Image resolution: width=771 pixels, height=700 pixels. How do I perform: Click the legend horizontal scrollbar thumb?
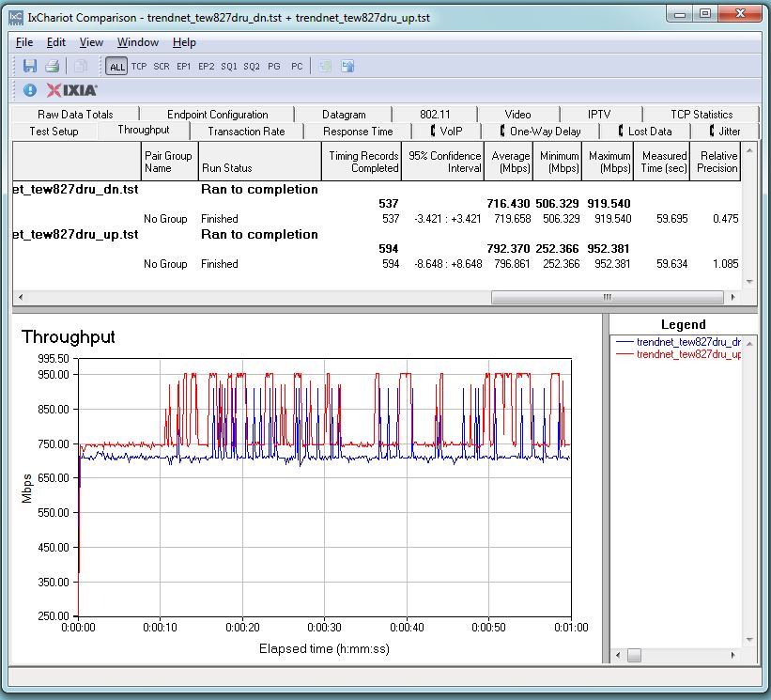click(x=634, y=655)
